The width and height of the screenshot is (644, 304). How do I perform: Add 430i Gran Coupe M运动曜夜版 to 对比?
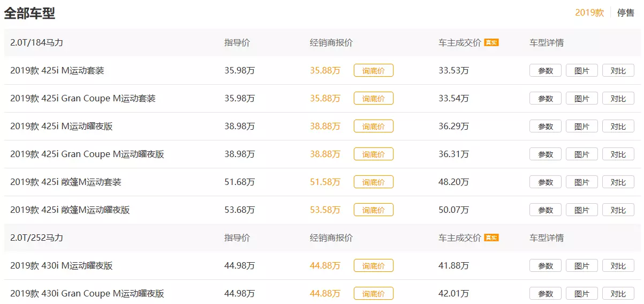coord(618,294)
